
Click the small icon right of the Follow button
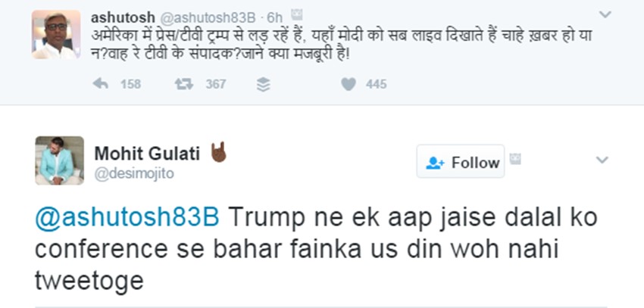(x=515, y=158)
